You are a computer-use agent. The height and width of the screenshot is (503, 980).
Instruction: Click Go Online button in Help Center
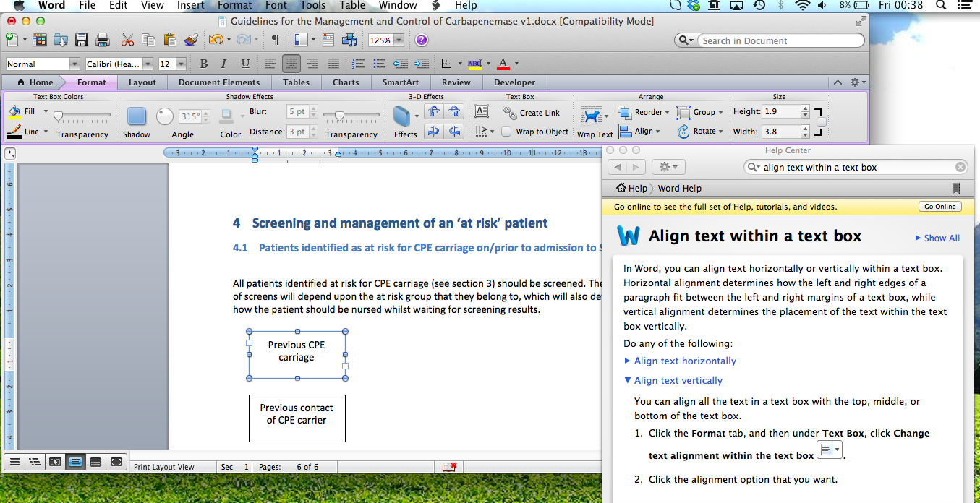click(940, 207)
